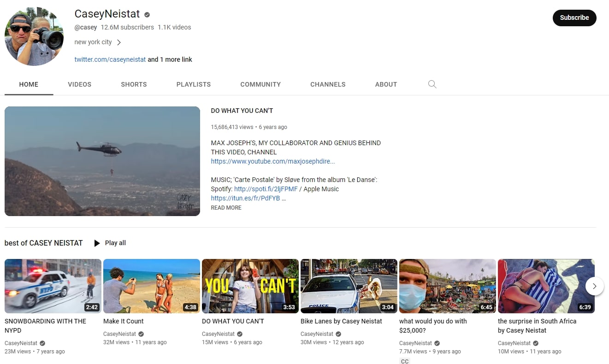
Task: Expand channel description chevron after new york city
Action: click(x=118, y=42)
